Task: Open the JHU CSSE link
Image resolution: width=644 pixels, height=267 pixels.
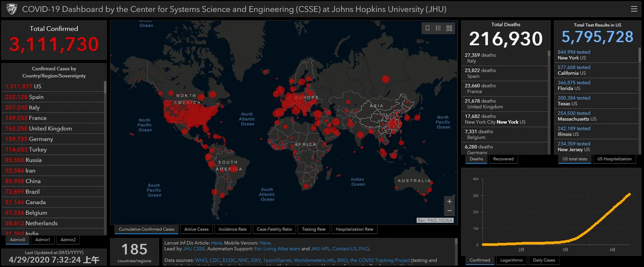Action: pos(193,249)
